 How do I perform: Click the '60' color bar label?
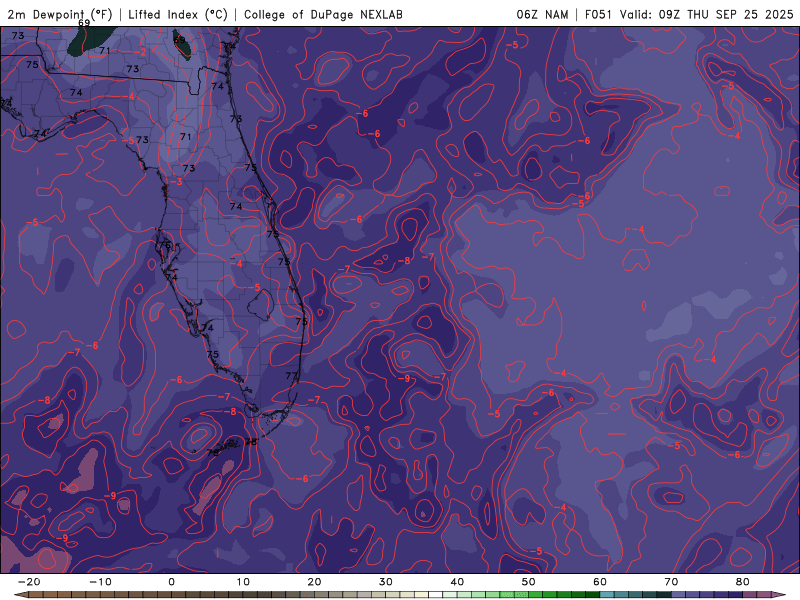[x=600, y=582]
